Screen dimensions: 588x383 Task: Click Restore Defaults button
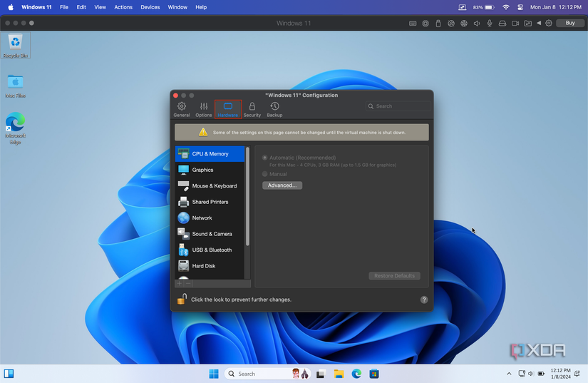click(x=394, y=276)
